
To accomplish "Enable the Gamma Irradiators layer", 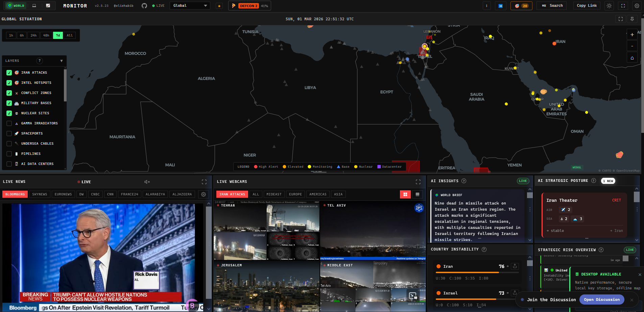I will click(9, 123).
